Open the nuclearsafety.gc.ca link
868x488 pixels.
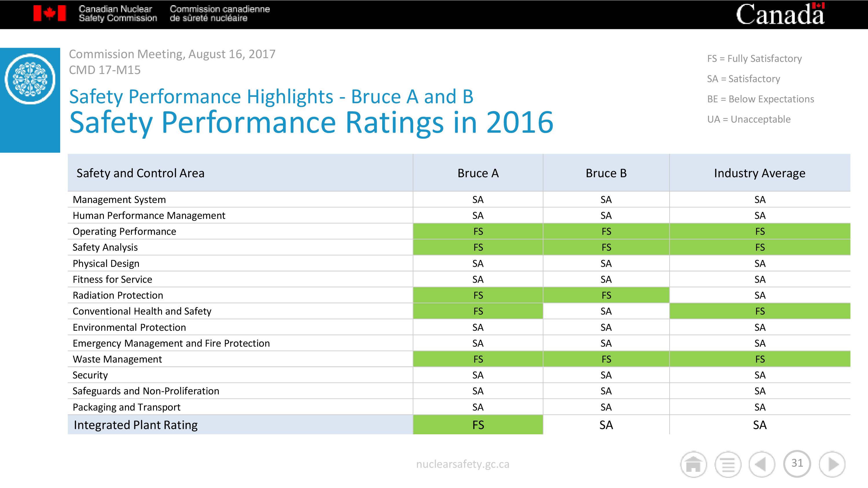pos(463,464)
